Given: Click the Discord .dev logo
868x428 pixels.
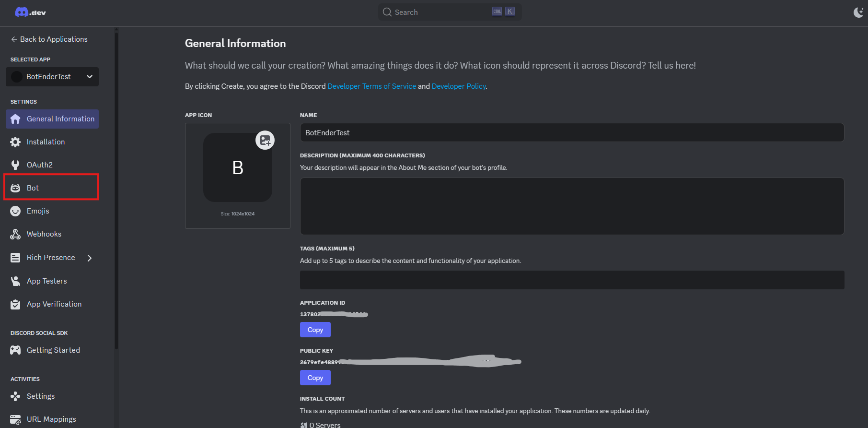Looking at the screenshot, I should click(30, 12).
